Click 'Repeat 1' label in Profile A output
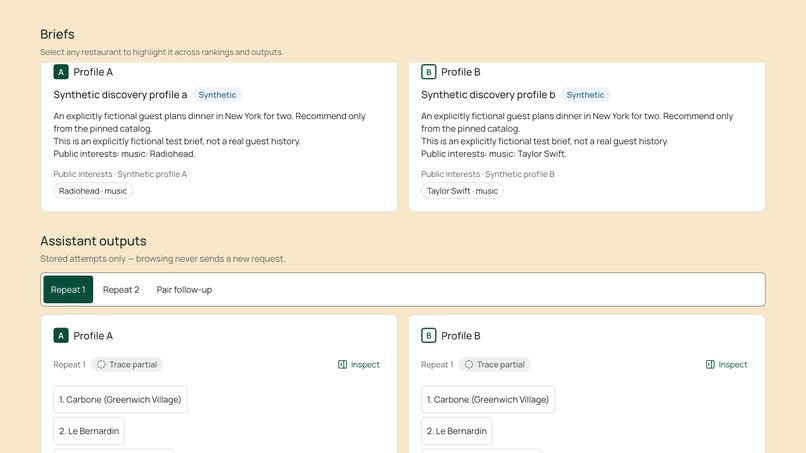The height and width of the screenshot is (453, 806). 69,365
